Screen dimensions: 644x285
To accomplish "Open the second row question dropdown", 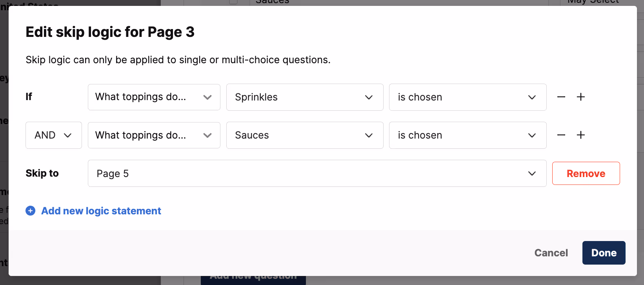I will pos(154,135).
